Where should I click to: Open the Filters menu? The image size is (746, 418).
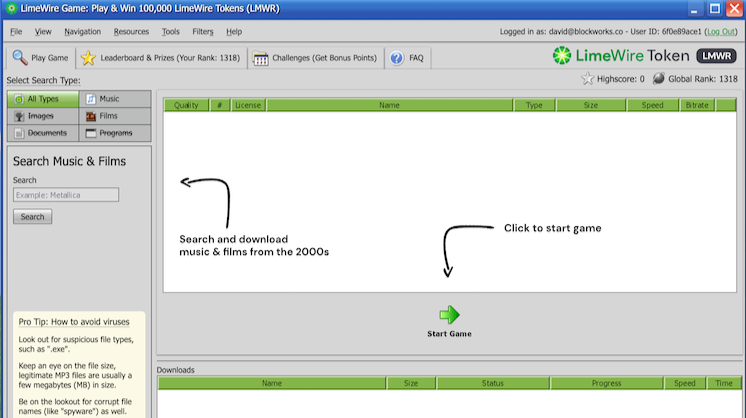(202, 31)
